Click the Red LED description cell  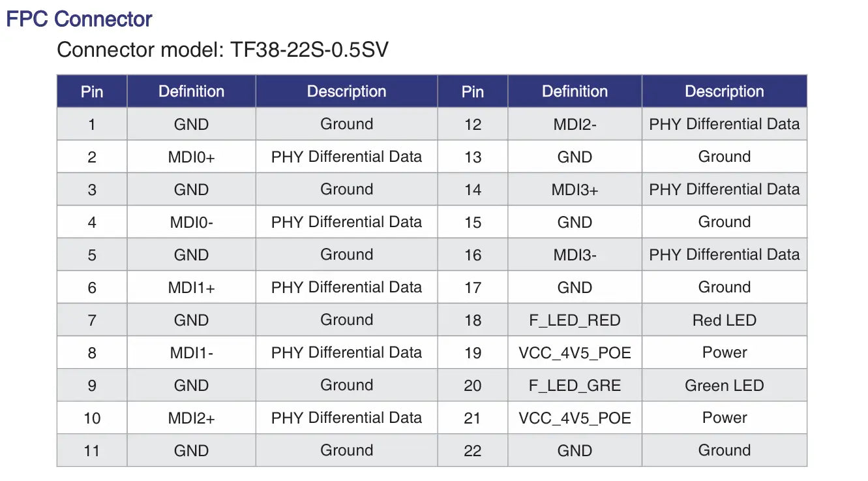pos(724,320)
